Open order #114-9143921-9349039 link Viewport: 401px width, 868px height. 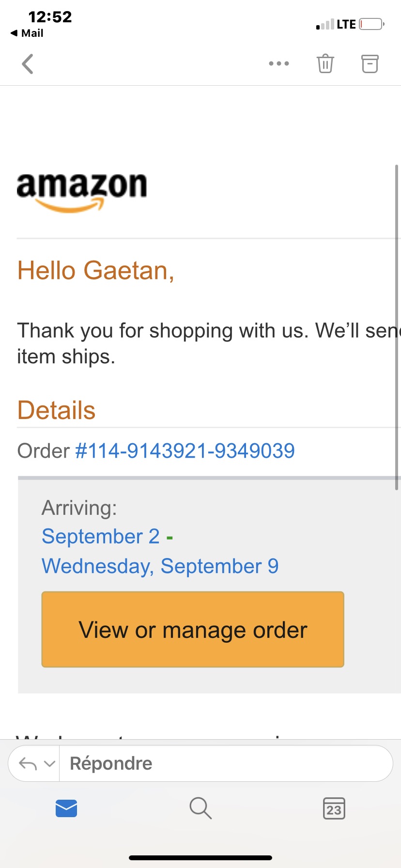[185, 451]
